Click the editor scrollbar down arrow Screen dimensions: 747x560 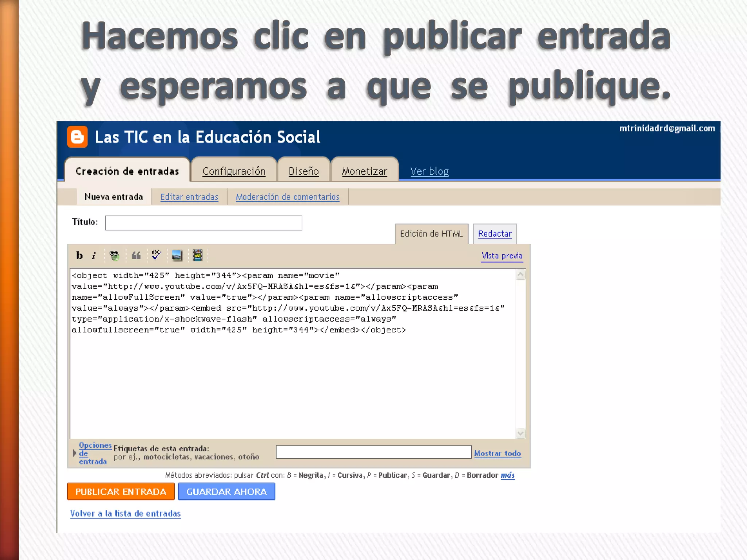click(520, 433)
